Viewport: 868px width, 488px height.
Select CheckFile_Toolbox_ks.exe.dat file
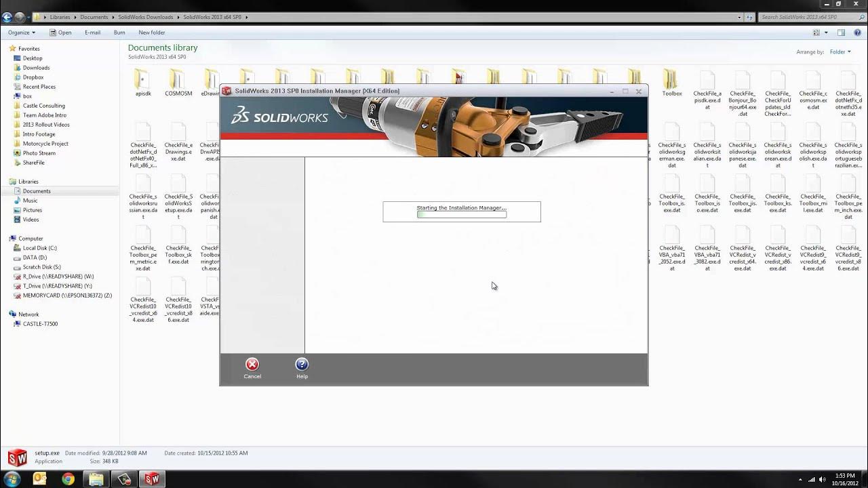click(x=778, y=193)
